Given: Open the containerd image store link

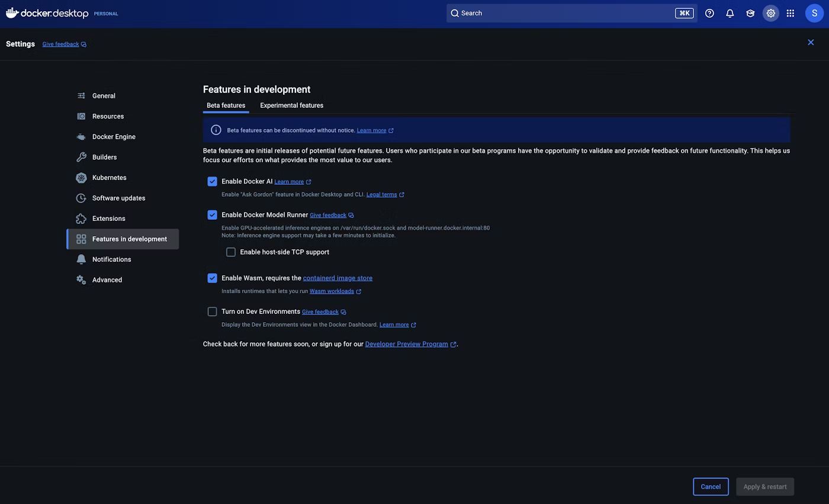Looking at the screenshot, I should [338, 278].
